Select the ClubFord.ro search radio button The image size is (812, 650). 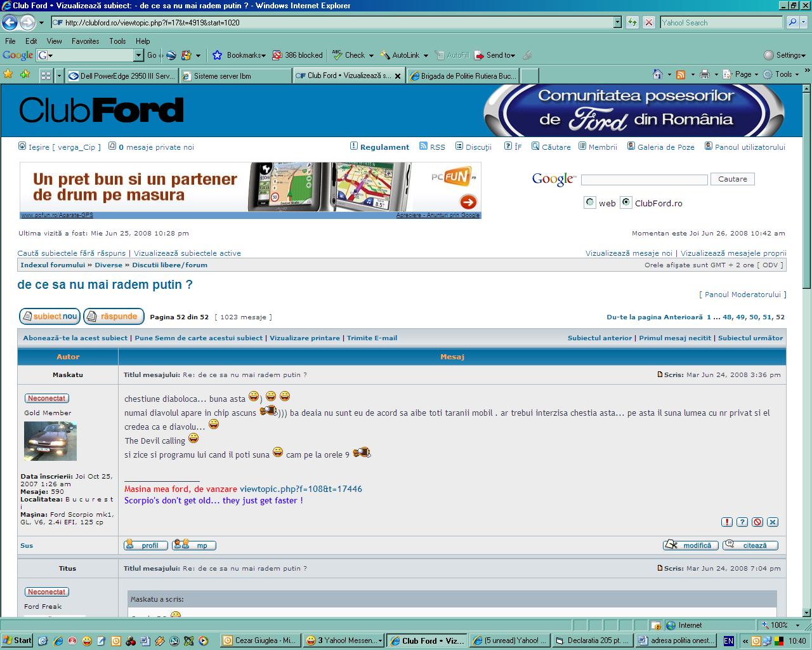click(x=626, y=202)
